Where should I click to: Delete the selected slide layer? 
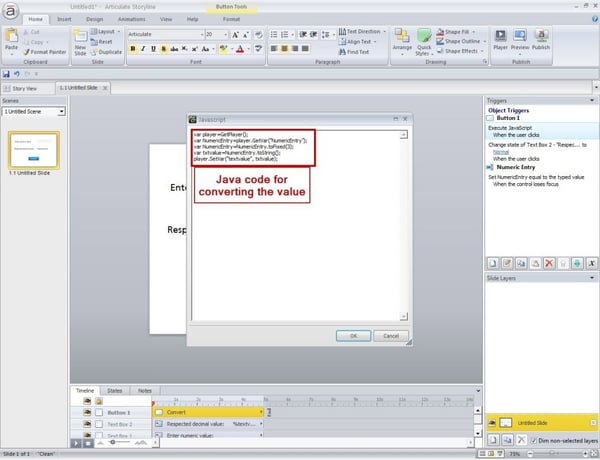[x=521, y=440]
